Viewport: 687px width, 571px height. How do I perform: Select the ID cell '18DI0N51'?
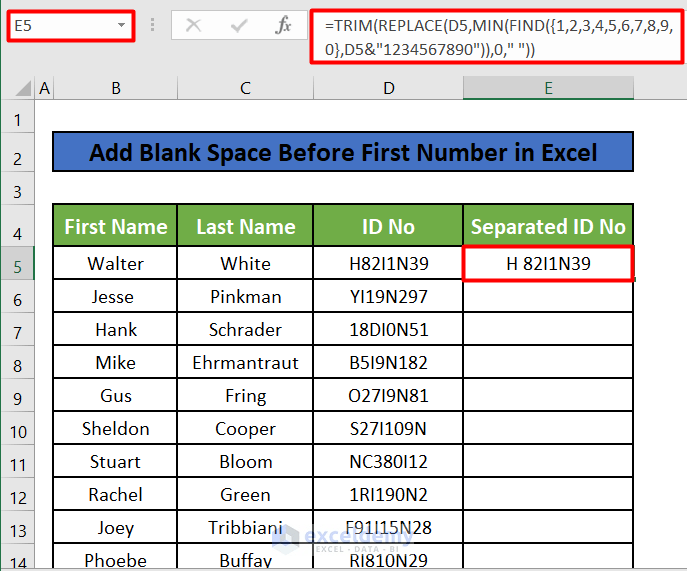(388, 329)
